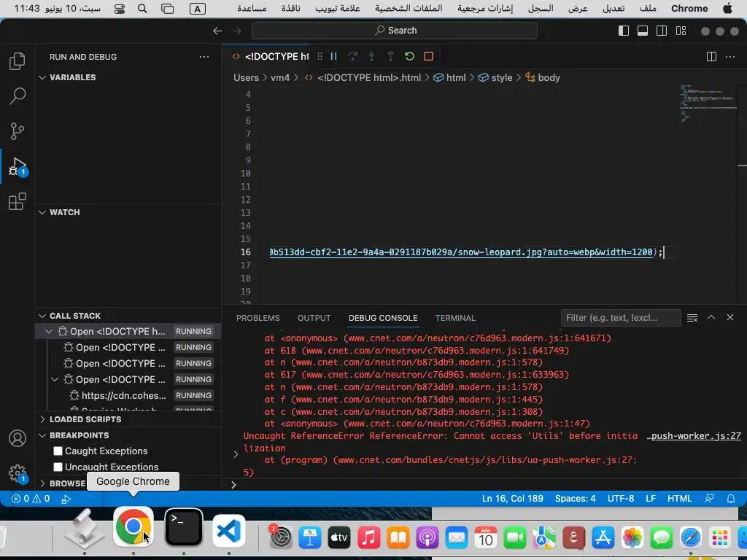Viewport: 747px width, 560px height.
Task: Restart the debug session
Action: [x=409, y=56]
